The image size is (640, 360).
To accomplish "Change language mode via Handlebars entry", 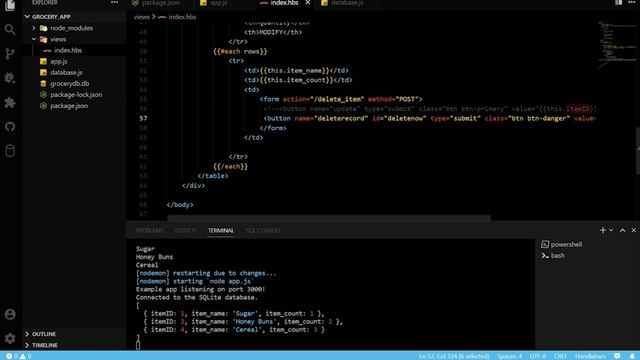I will click(590, 356).
